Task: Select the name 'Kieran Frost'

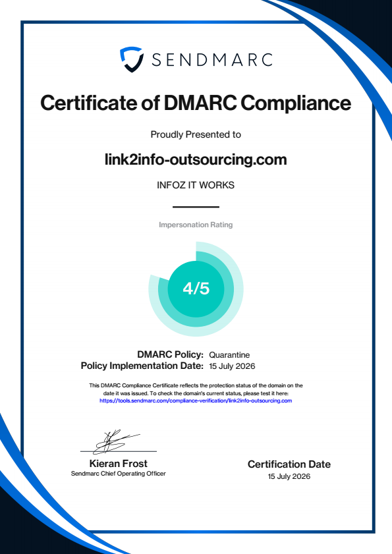Action: [x=119, y=464]
